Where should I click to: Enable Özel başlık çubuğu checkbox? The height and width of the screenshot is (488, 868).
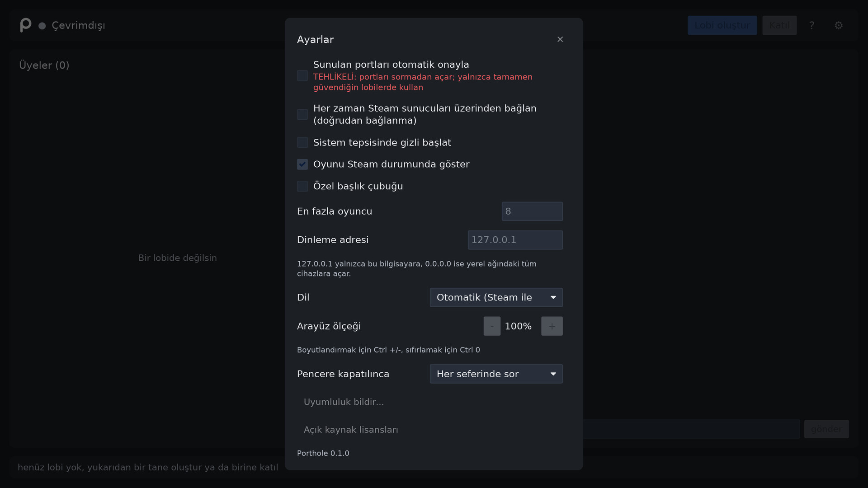point(302,186)
